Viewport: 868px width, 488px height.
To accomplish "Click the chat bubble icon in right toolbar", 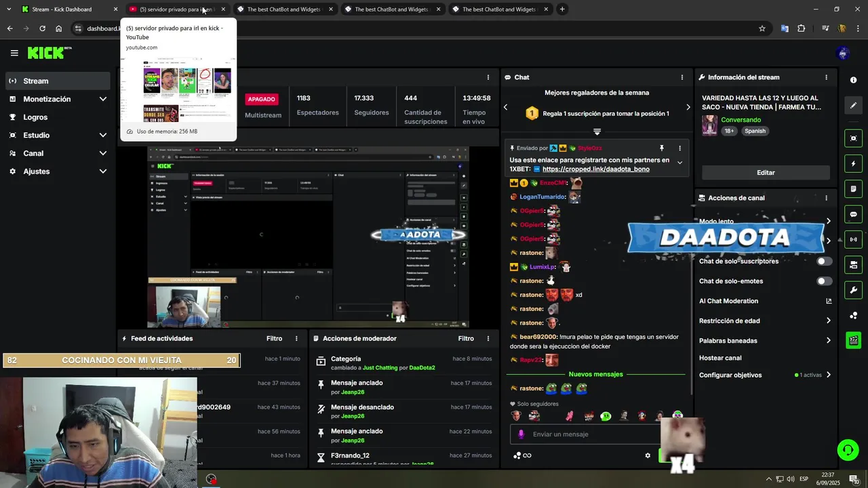I will pos(853,214).
